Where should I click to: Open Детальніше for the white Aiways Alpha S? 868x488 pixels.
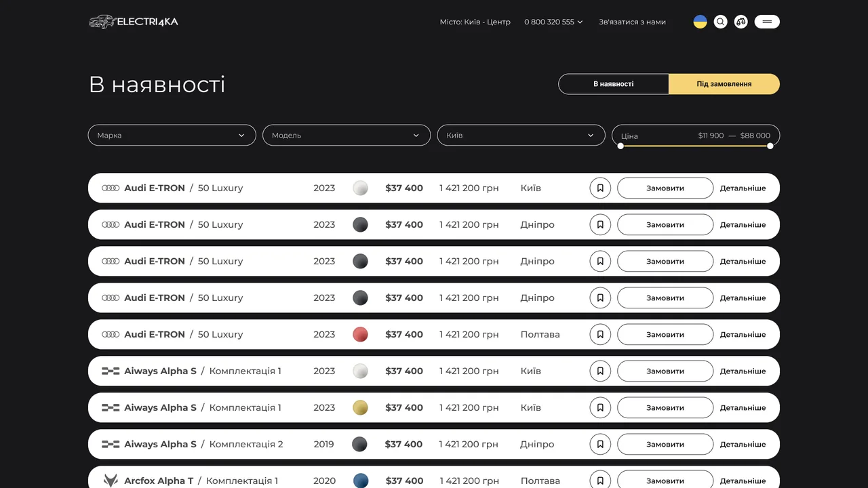click(x=743, y=371)
